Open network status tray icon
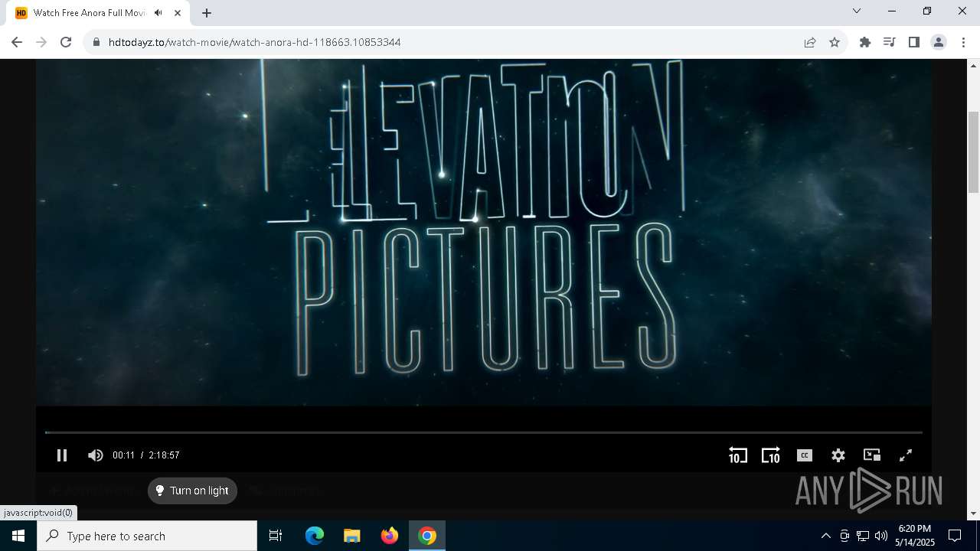980x551 pixels. [x=863, y=536]
